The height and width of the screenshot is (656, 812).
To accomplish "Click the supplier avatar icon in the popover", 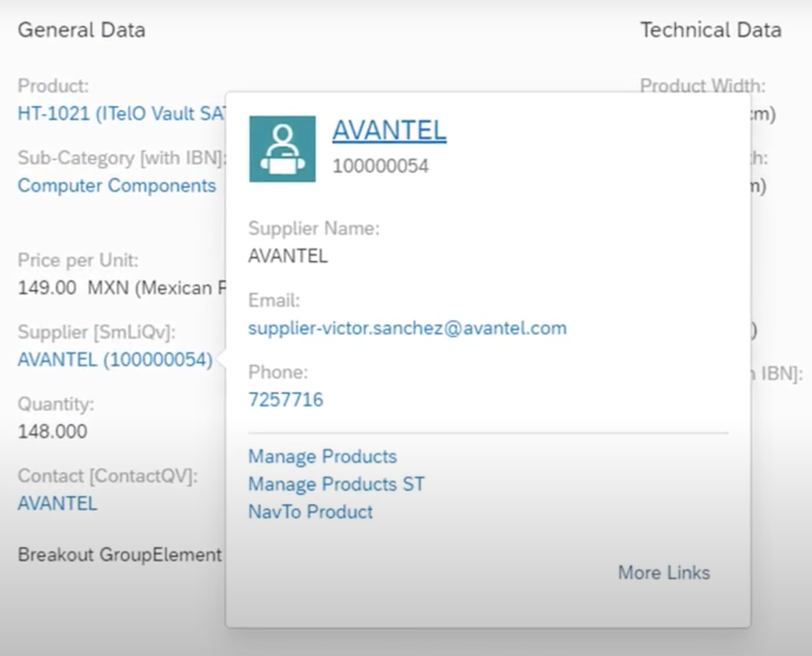I will [x=282, y=149].
